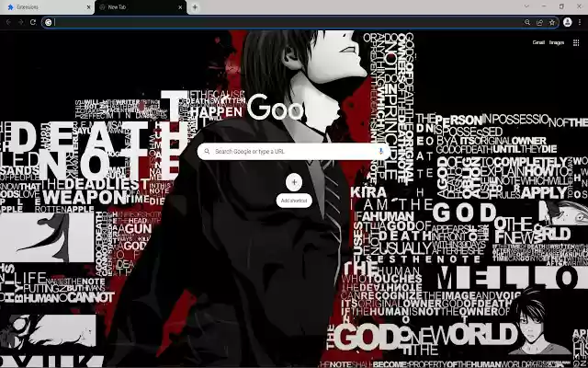This screenshot has width=588, height=368.
Task: Click the Extensions tab puzzle icon
Action: (x=10, y=7)
